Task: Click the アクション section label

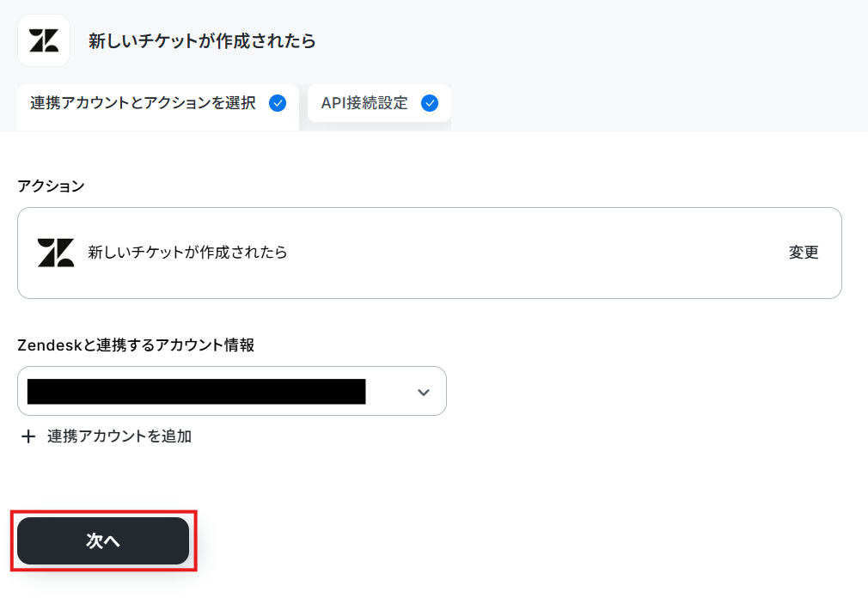Action: pyautogui.click(x=51, y=186)
